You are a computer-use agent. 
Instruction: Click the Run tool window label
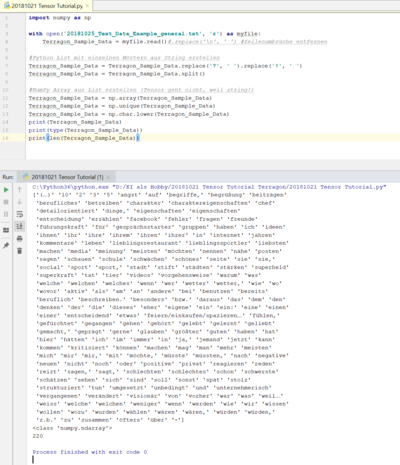8,177
